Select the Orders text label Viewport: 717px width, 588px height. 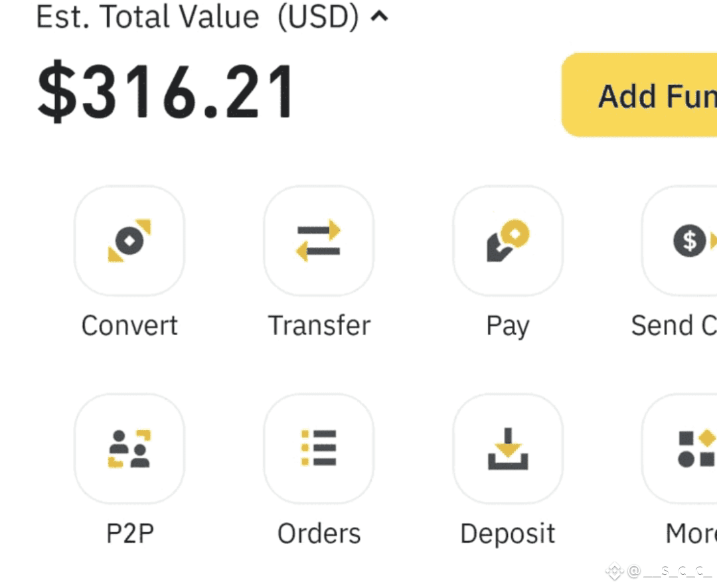pyautogui.click(x=319, y=533)
